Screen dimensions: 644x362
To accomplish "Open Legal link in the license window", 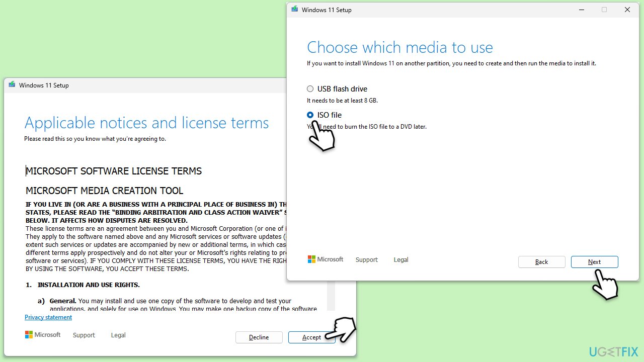I will click(118, 335).
